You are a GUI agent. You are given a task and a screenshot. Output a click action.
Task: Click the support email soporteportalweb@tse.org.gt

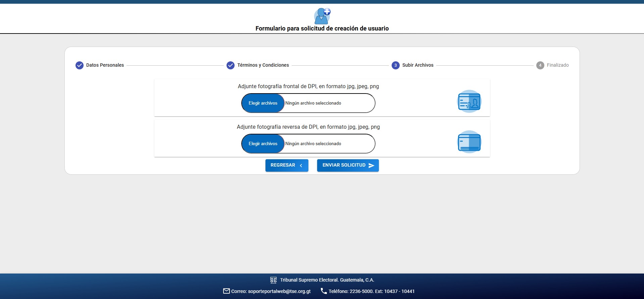pyautogui.click(x=279, y=291)
